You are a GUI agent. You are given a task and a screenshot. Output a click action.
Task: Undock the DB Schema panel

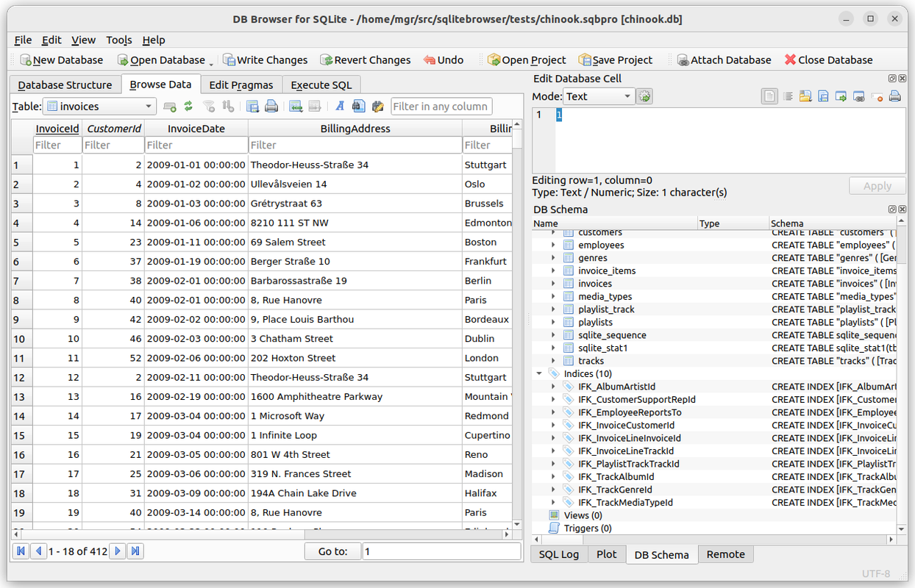pos(892,209)
